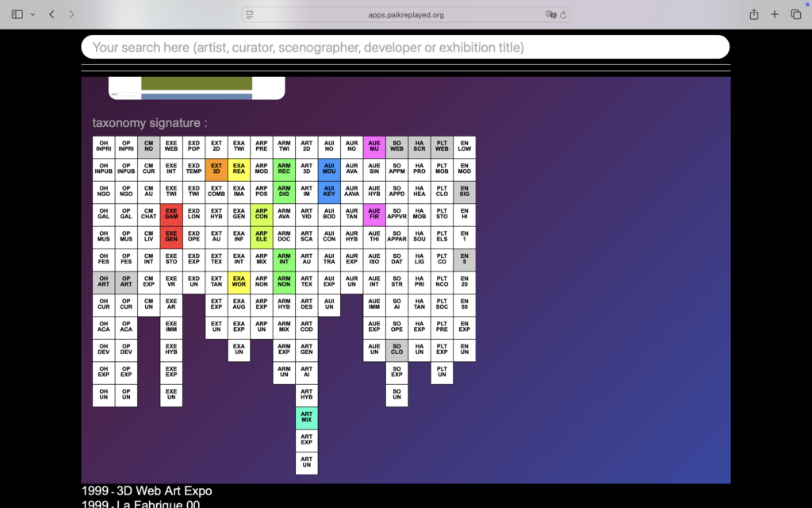Click the yellow EXA WOR cell
The image size is (812, 508).
(239, 283)
